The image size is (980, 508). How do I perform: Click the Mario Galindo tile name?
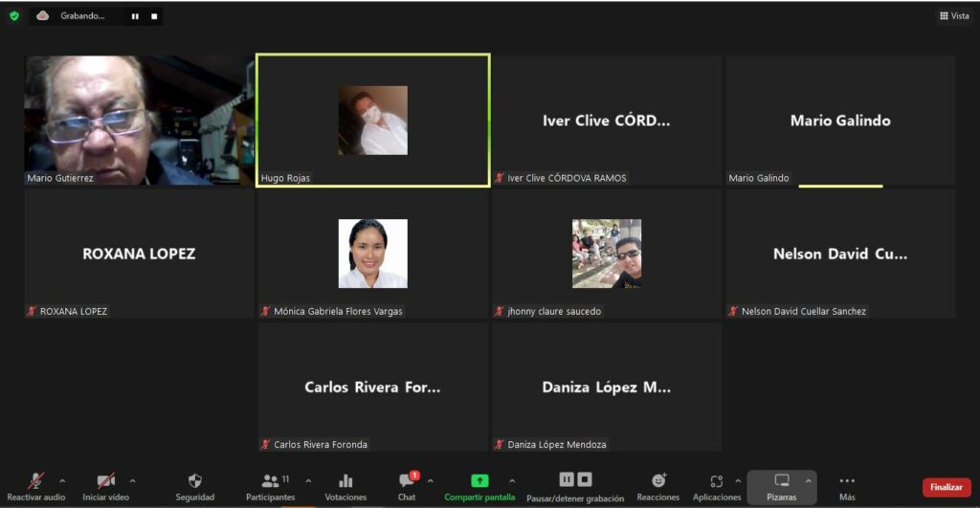840,121
